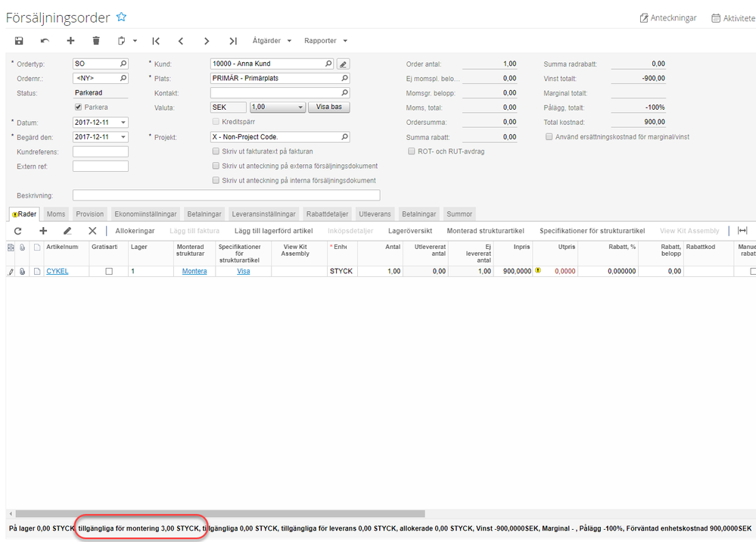Open lookup for Kontakt field
This screenshot has height=542, width=756.
coord(345,92)
